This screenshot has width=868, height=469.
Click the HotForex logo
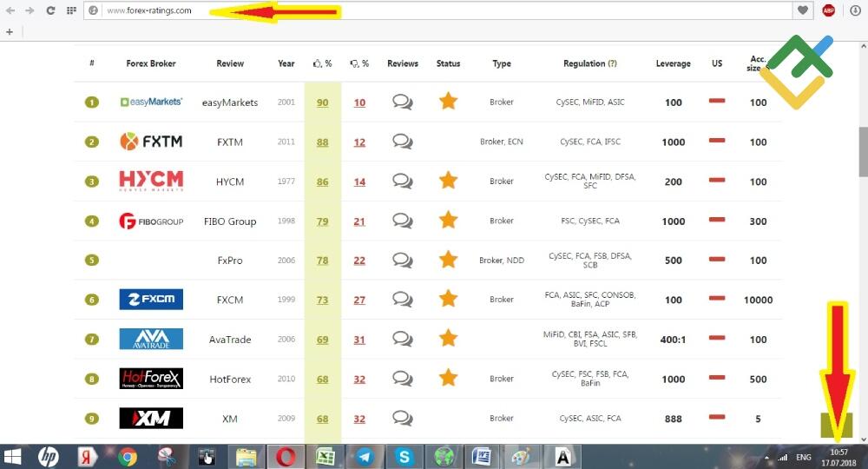click(151, 379)
